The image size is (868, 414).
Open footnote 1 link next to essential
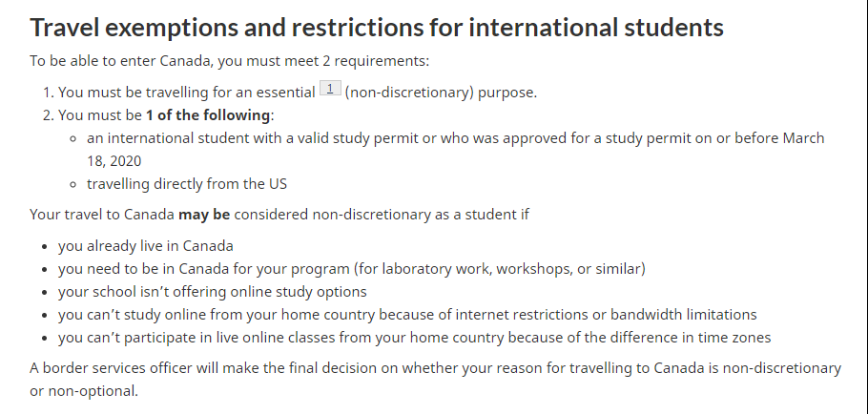[330, 88]
